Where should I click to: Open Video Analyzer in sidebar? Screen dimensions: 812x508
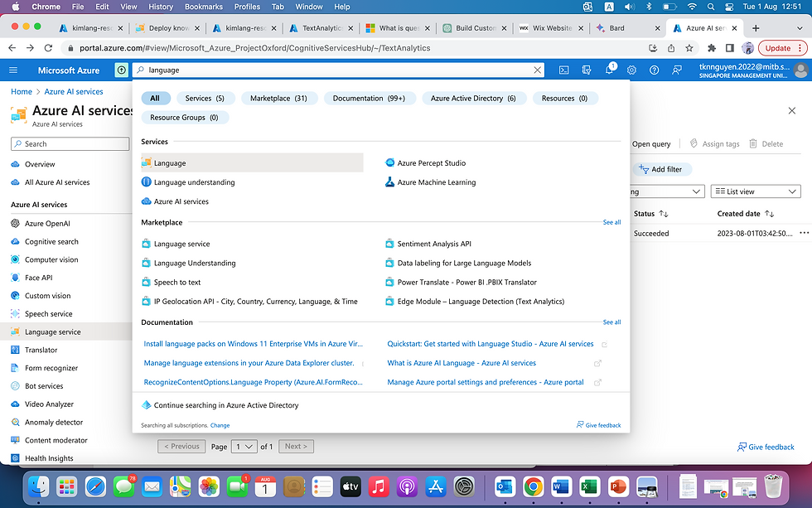pyautogui.click(x=49, y=404)
